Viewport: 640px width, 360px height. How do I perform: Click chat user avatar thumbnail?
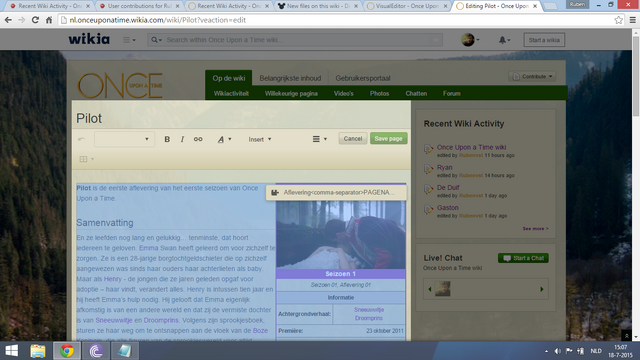(x=442, y=289)
